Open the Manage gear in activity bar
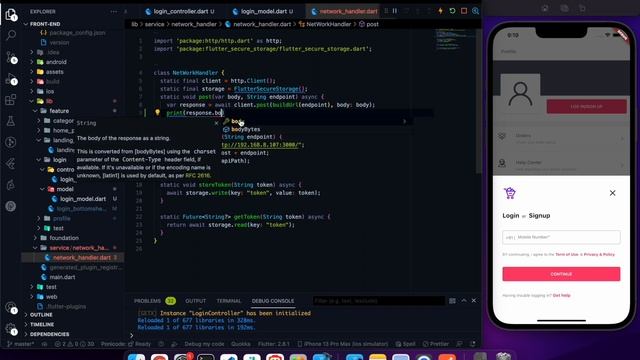 coord(11,329)
